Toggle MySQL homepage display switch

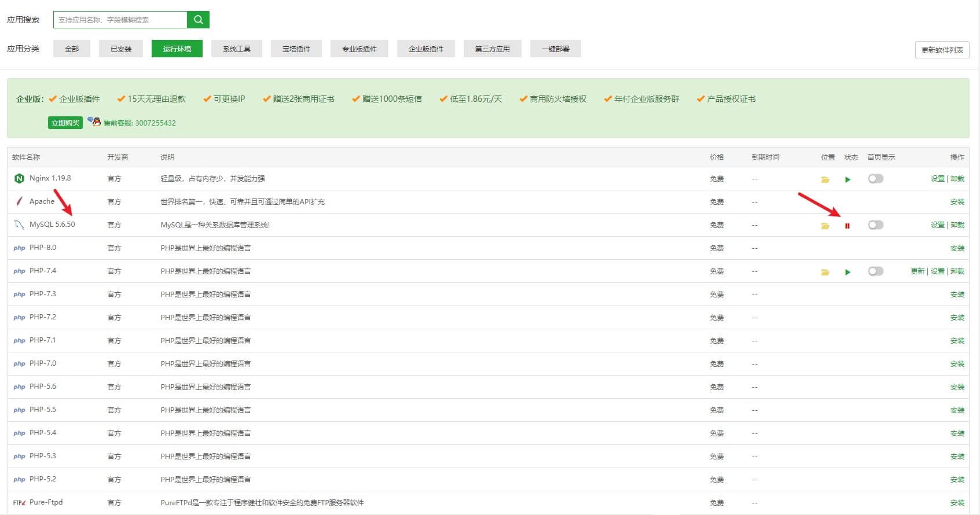coord(876,225)
